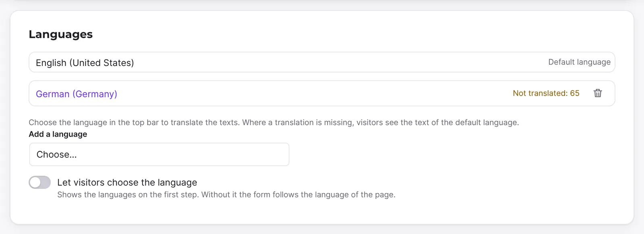
Task: Click the Default language label
Action: pyautogui.click(x=580, y=62)
